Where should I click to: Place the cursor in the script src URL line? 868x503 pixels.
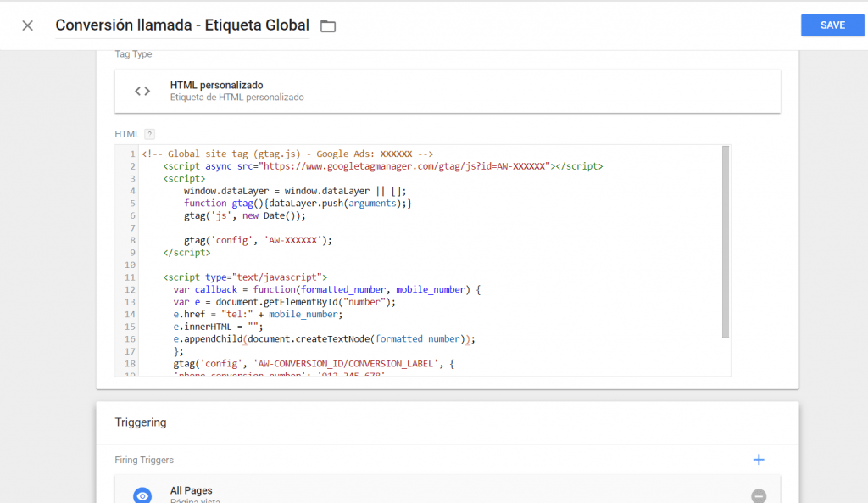point(383,166)
